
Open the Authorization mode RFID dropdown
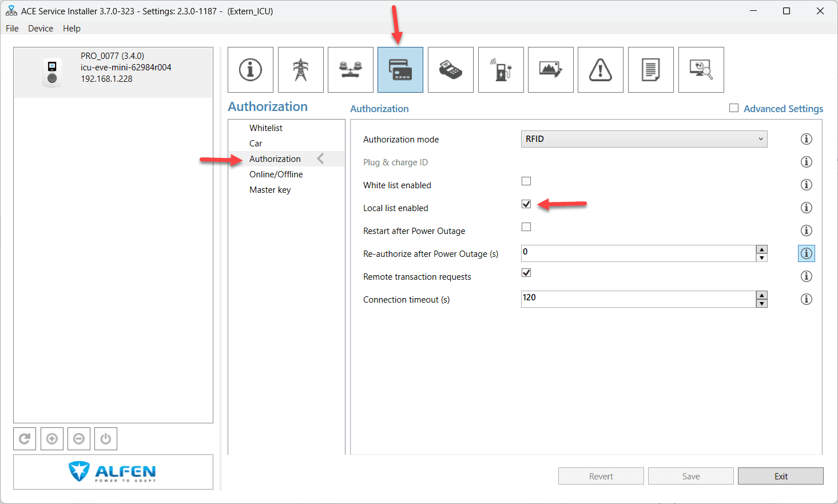click(644, 139)
